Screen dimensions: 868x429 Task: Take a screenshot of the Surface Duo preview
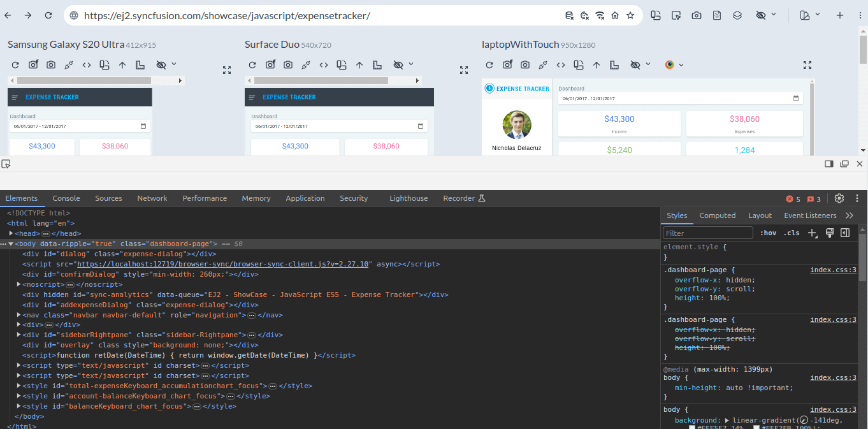[288, 65]
